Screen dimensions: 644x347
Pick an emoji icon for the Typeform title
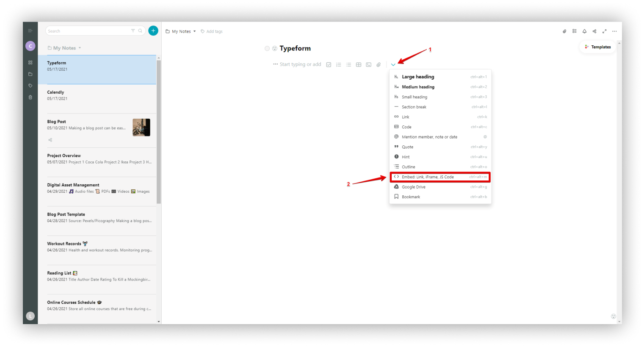(x=275, y=49)
